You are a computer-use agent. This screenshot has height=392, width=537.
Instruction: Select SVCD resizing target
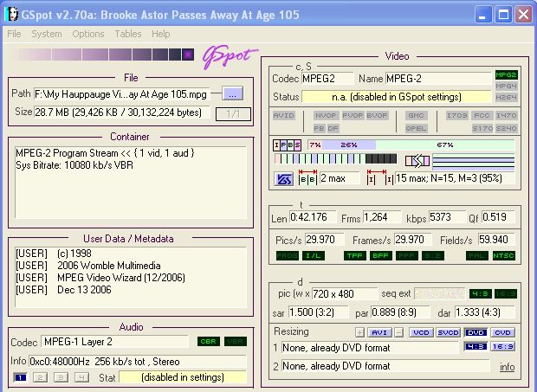tap(448, 332)
